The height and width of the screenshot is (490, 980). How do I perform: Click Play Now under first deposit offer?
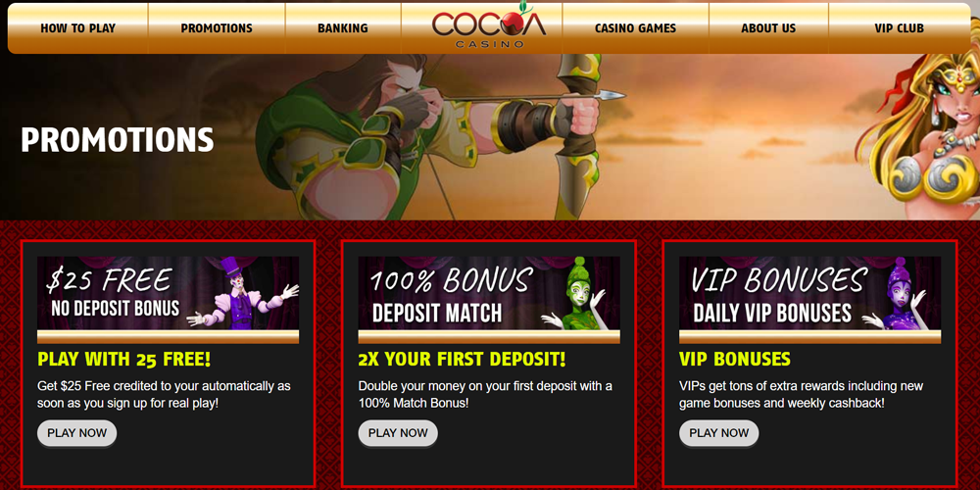[x=398, y=433]
